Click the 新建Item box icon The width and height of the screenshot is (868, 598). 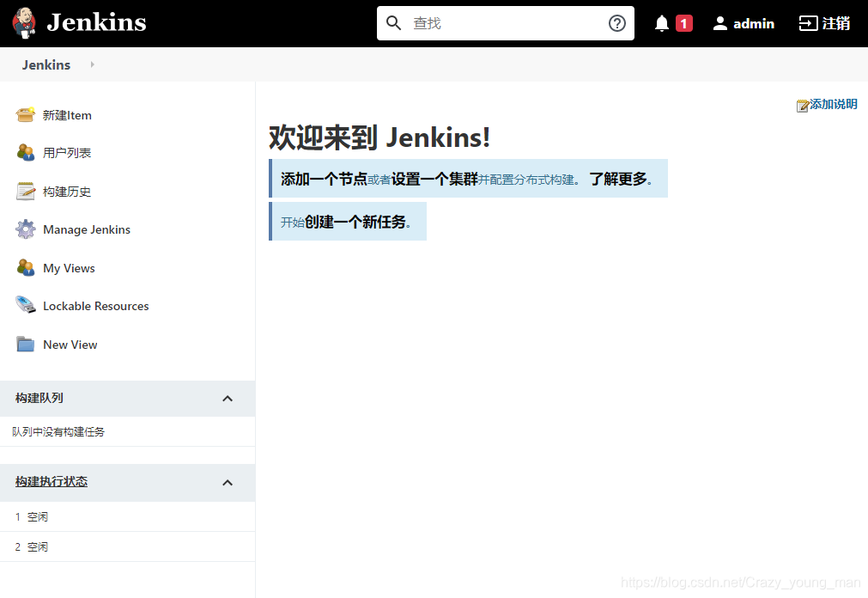[x=26, y=115]
